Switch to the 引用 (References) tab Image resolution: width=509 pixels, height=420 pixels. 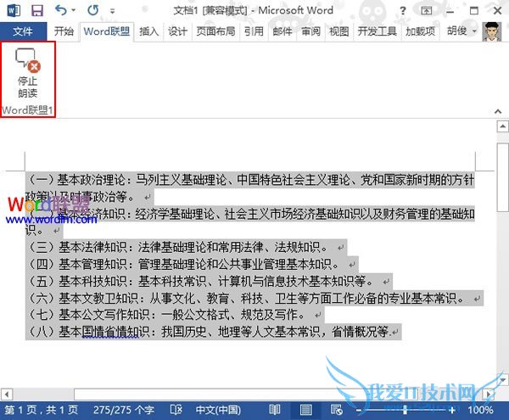(254, 31)
